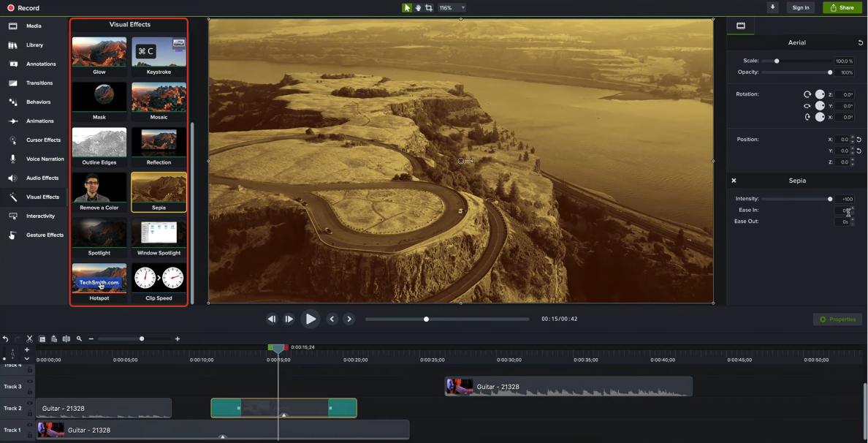Screen dimensions: 868x443
Task: Click the timeline zoom magnifier icon
Action: [x=79, y=339]
